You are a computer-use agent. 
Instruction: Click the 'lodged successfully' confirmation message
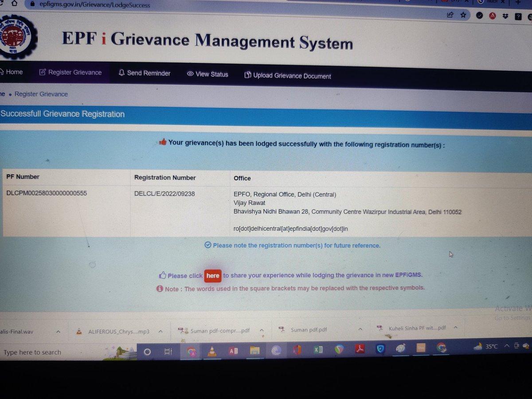pyautogui.click(x=306, y=144)
